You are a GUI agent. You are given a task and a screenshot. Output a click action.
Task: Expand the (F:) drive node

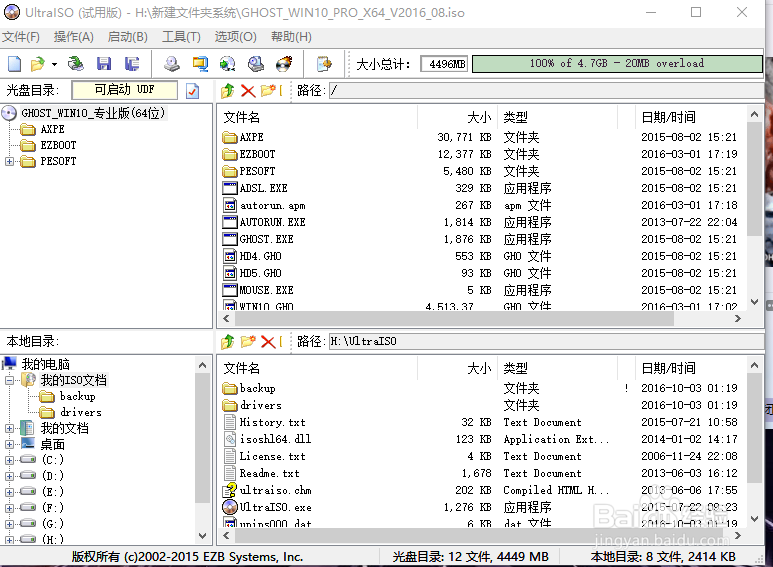pos(9,507)
